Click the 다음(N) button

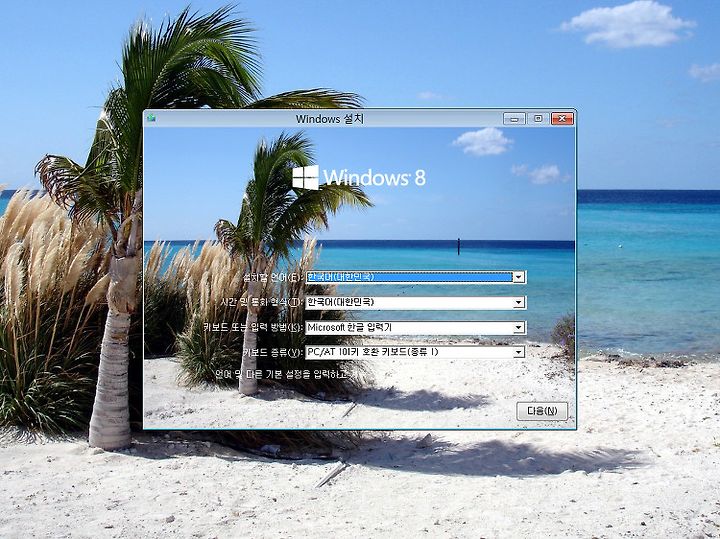tap(542, 411)
